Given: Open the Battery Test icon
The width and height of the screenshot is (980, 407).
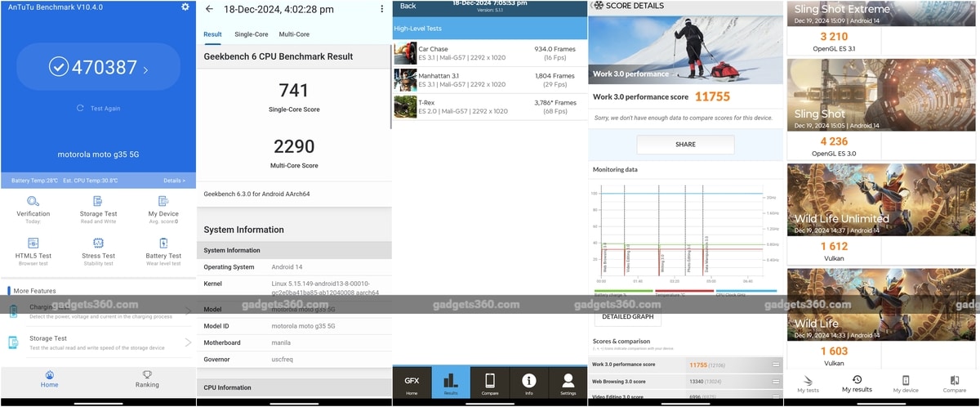Looking at the screenshot, I should tap(163, 244).
